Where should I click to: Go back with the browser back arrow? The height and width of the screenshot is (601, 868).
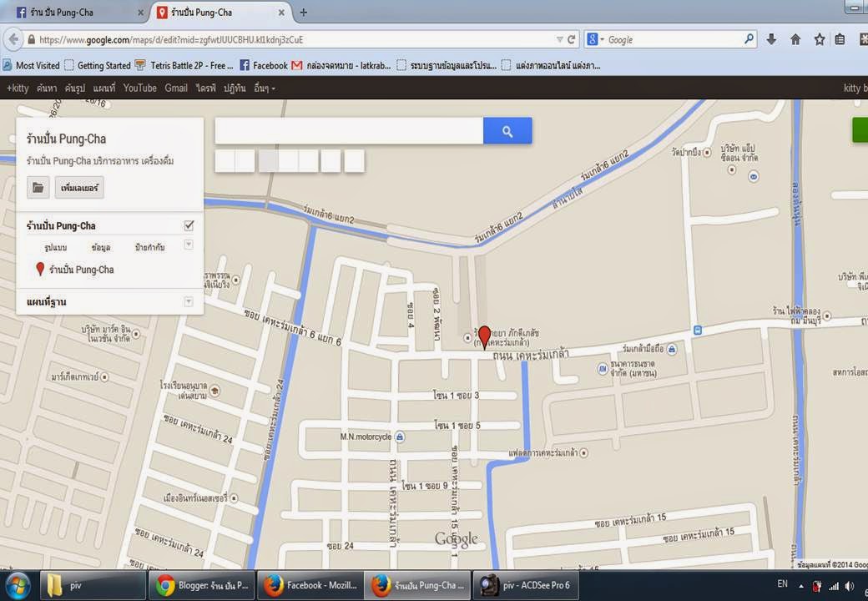[x=13, y=39]
